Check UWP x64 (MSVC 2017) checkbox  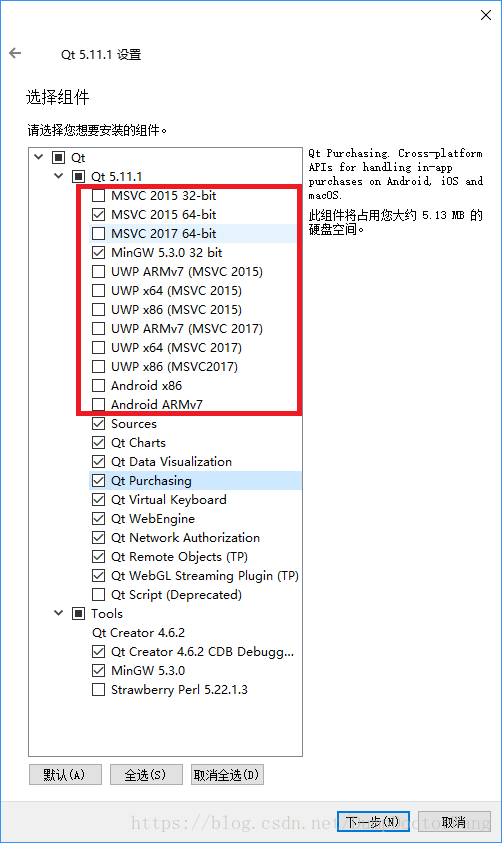pyautogui.click(x=98, y=347)
